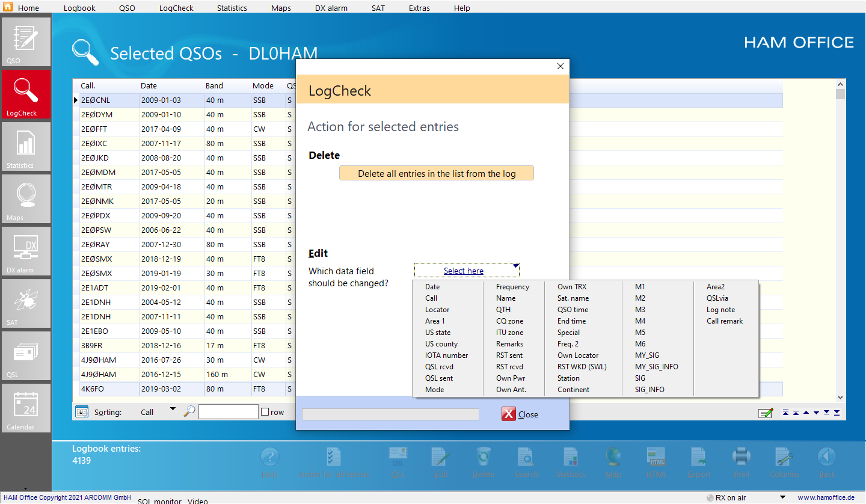Click the QSL bottom toolbar icon
Viewport: 866px width, 504px height.
[x=398, y=462]
